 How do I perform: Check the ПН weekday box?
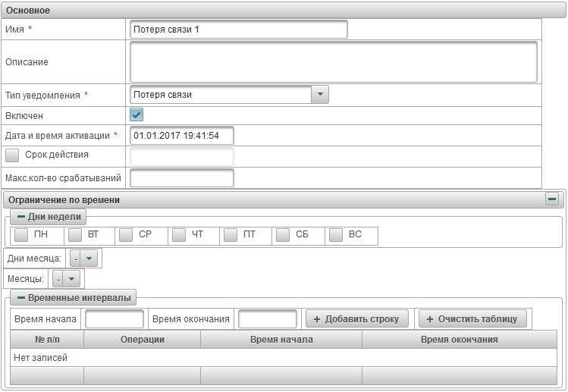(x=23, y=235)
